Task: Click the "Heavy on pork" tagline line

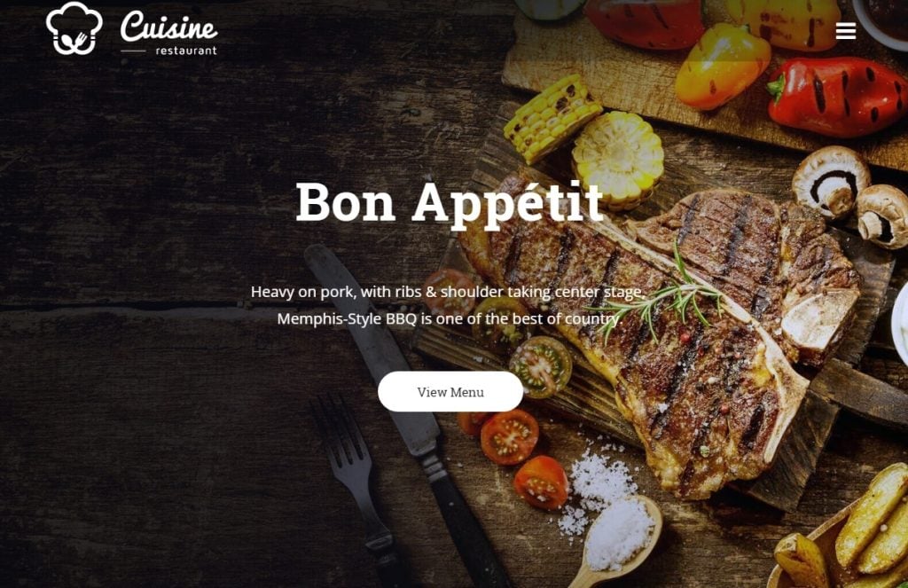Action: [x=448, y=292]
